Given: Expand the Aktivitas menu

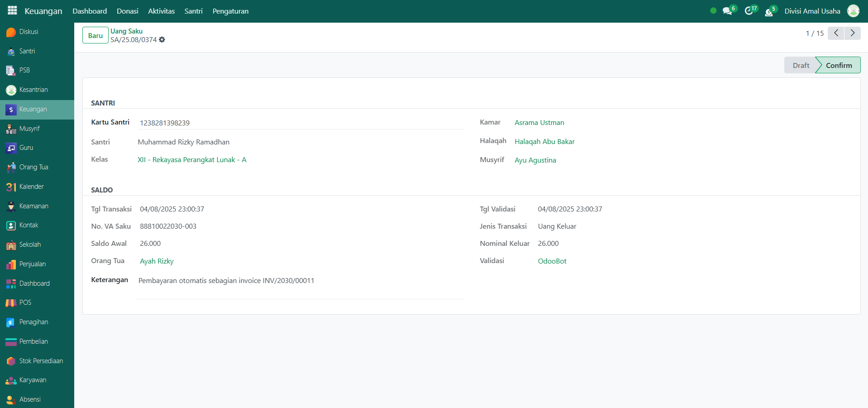Looking at the screenshot, I should [x=161, y=11].
